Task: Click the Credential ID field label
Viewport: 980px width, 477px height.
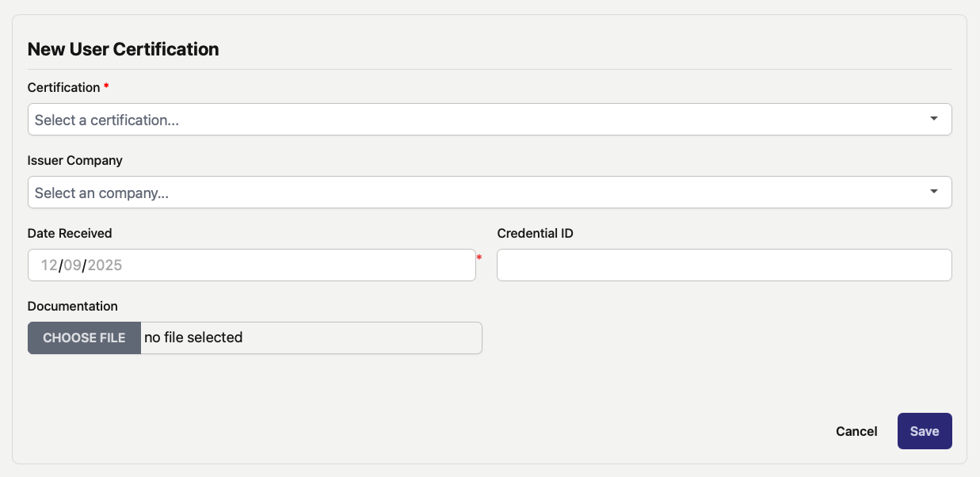Action: [x=535, y=233]
